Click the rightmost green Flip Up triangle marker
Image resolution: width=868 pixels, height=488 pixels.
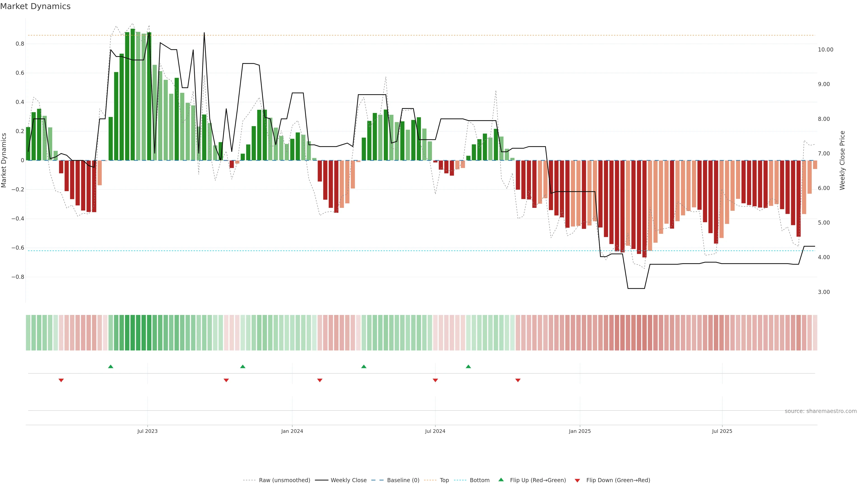468,366
